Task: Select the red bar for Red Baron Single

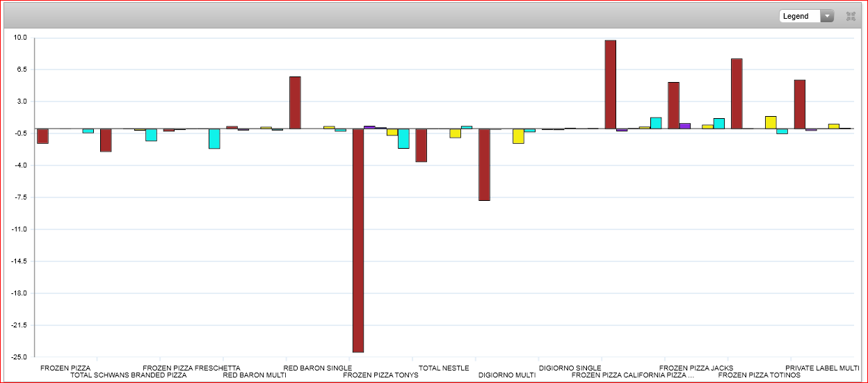Action: pos(295,102)
